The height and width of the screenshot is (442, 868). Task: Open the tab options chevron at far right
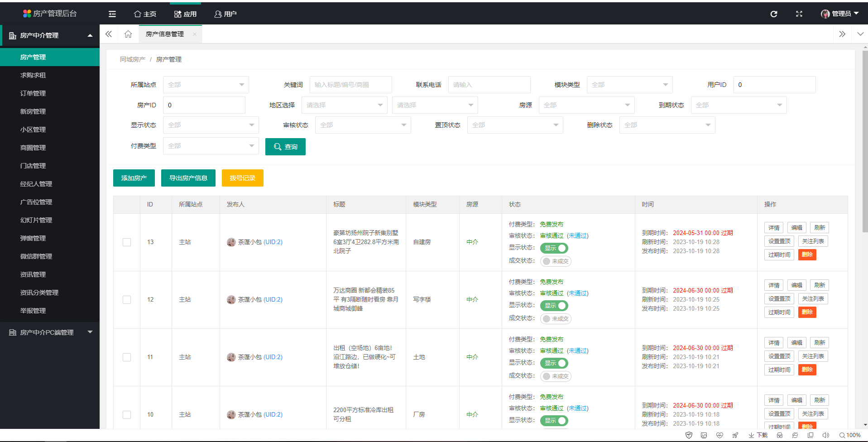[x=860, y=34]
